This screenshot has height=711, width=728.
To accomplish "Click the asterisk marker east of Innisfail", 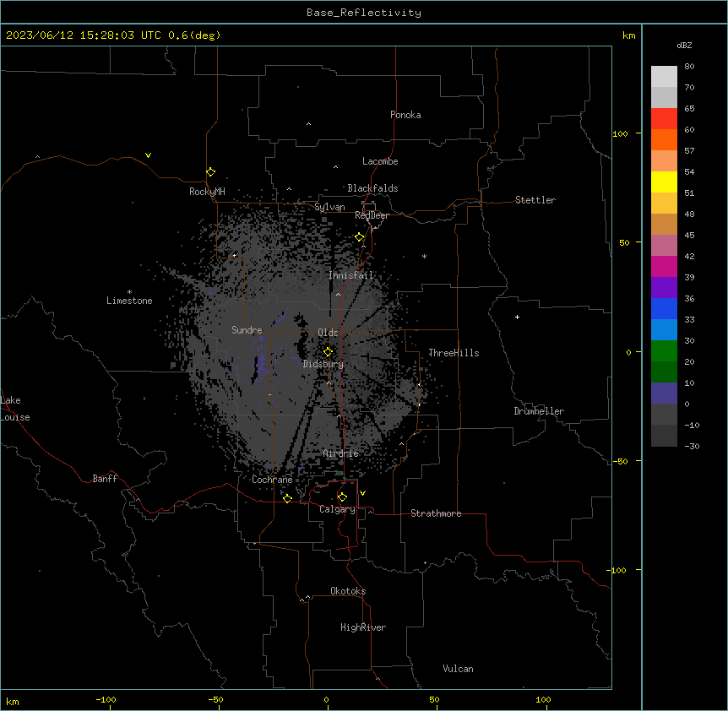I will (x=424, y=257).
